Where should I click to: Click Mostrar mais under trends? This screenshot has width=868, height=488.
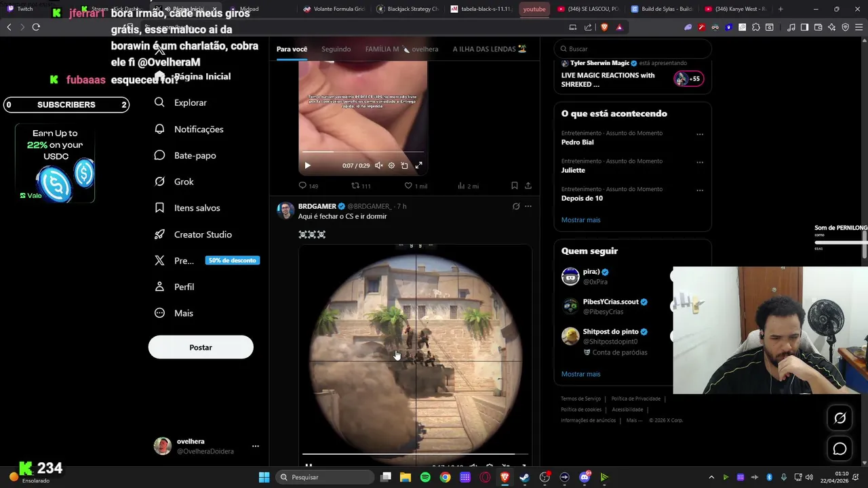[x=580, y=220]
